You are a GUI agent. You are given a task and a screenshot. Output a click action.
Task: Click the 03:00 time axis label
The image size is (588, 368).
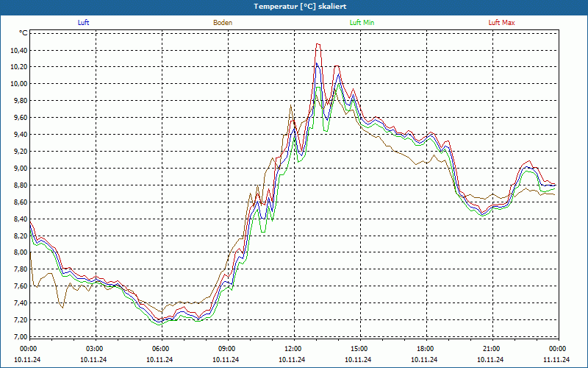click(96, 349)
